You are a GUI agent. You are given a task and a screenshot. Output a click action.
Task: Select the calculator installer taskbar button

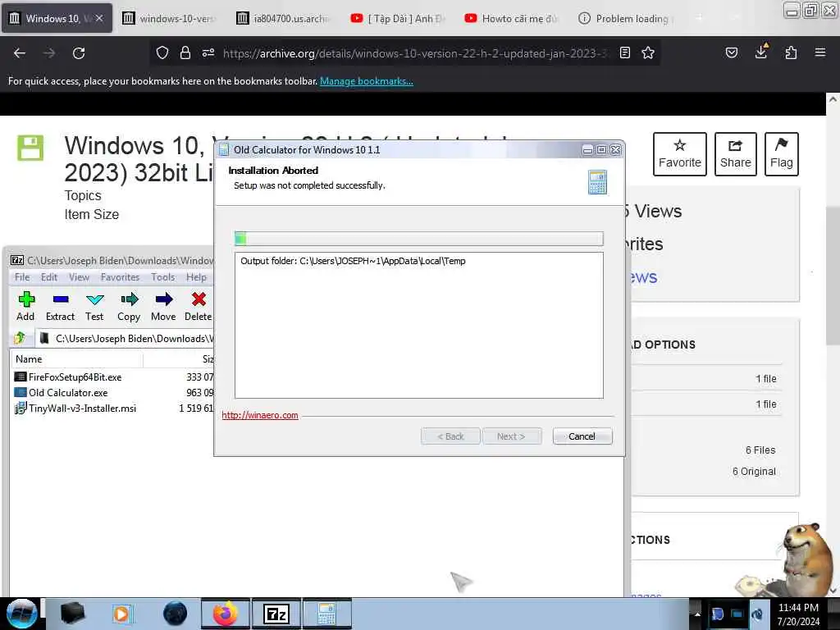(327, 614)
